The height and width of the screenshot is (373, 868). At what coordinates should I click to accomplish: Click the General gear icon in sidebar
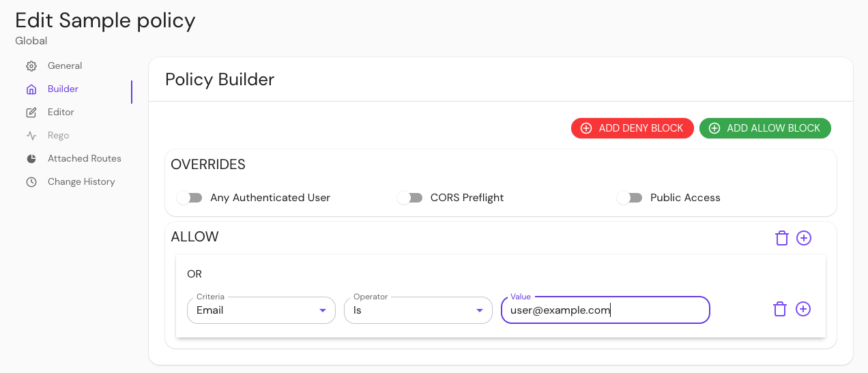[x=31, y=66]
